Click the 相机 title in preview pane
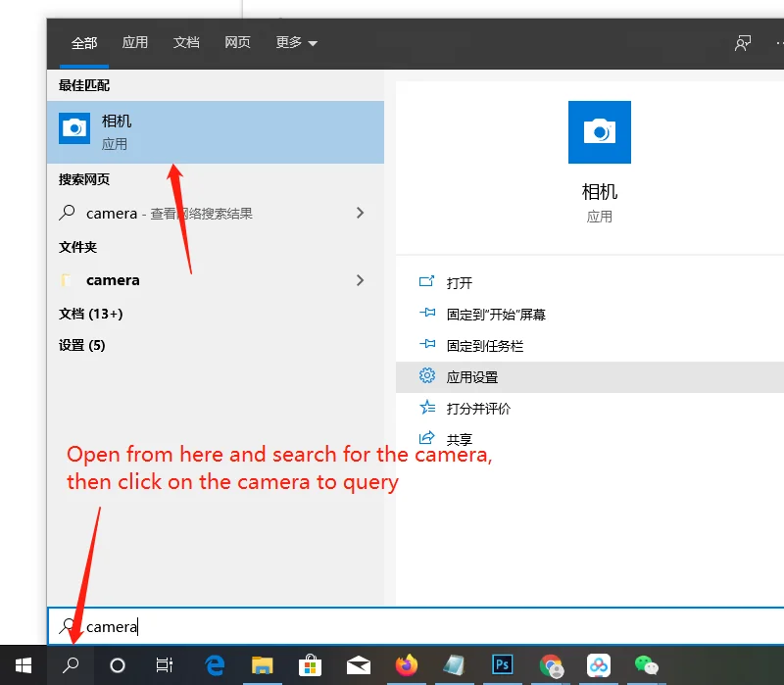 600,192
